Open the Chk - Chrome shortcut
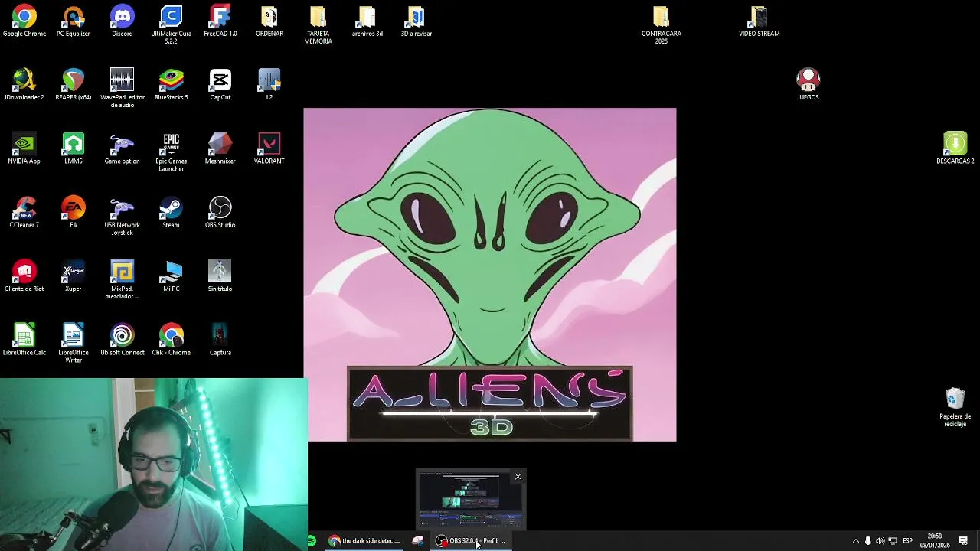Image resolution: width=980 pixels, height=551 pixels. click(171, 340)
